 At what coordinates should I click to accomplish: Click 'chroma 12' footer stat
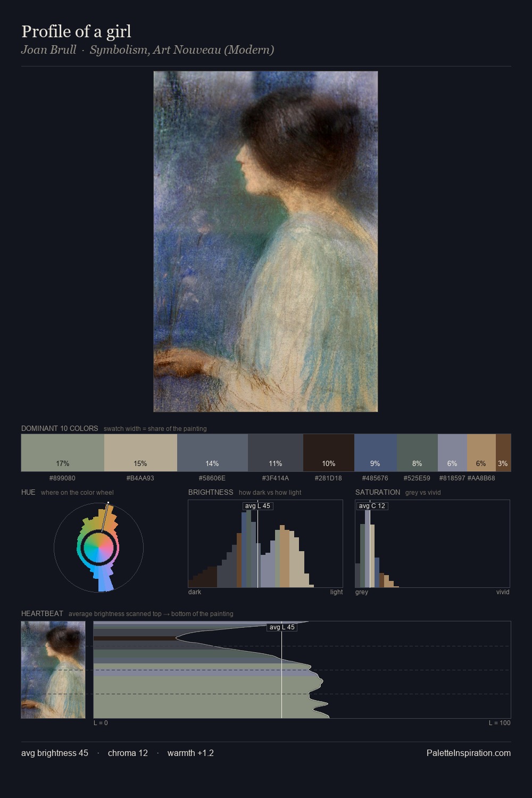pyautogui.click(x=128, y=753)
